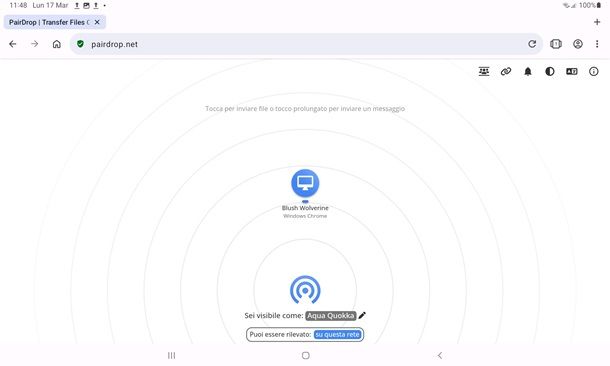Viewport: 610px width, 366px height.
Task: Tap the Android home button
Action: (305, 355)
